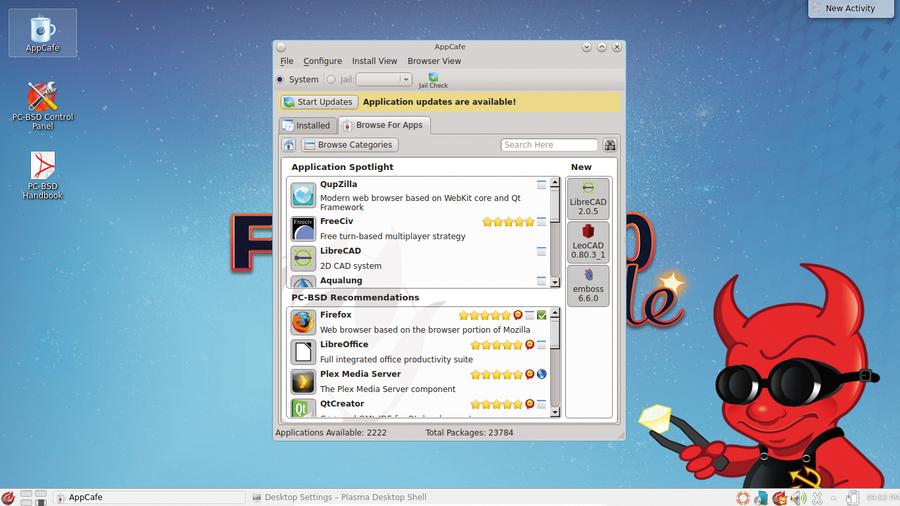Viewport: 900px width, 506px height.
Task: Click 'Applications Available: 2222' status text
Action: coord(331,433)
